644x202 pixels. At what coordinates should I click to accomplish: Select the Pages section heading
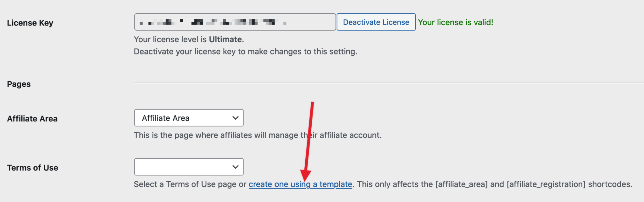[x=19, y=84]
